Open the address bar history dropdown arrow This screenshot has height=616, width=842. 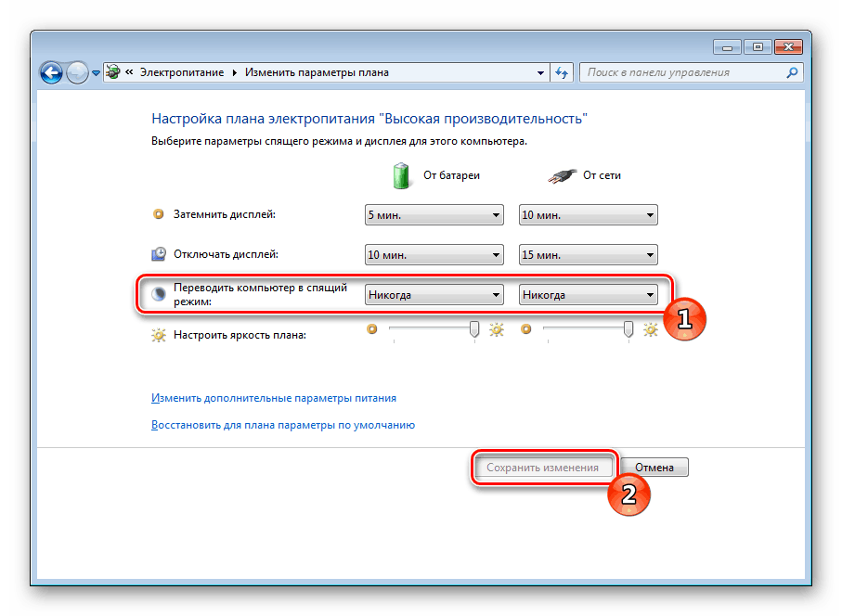[540, 73]
